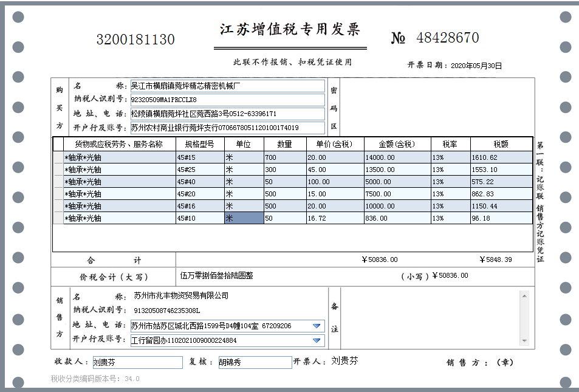Select the buyer address and phone field

point(227,114)
